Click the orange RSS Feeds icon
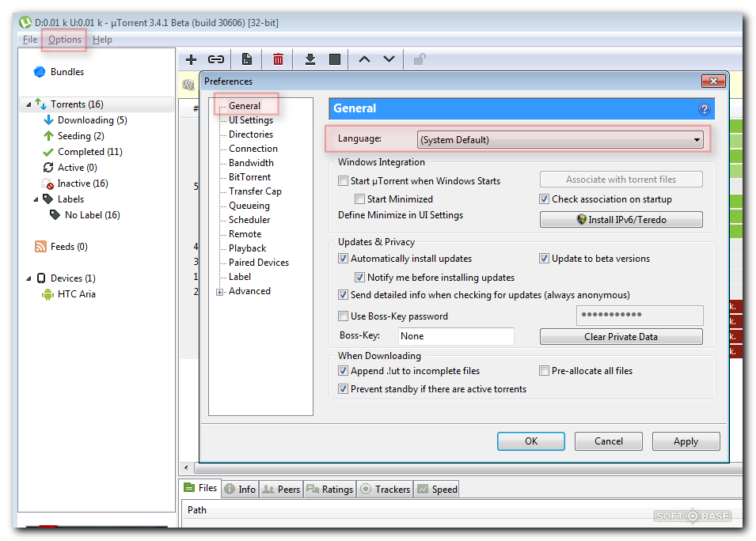 pos(40,247)
